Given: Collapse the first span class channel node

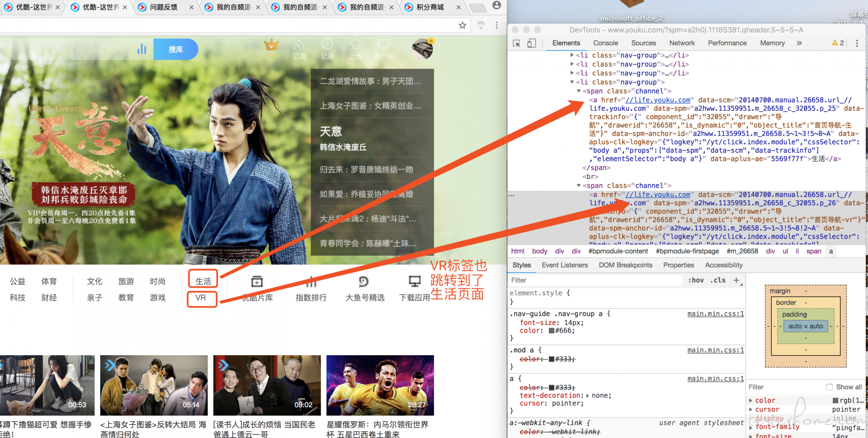Looking at the screenshot, I should [579, 91].
